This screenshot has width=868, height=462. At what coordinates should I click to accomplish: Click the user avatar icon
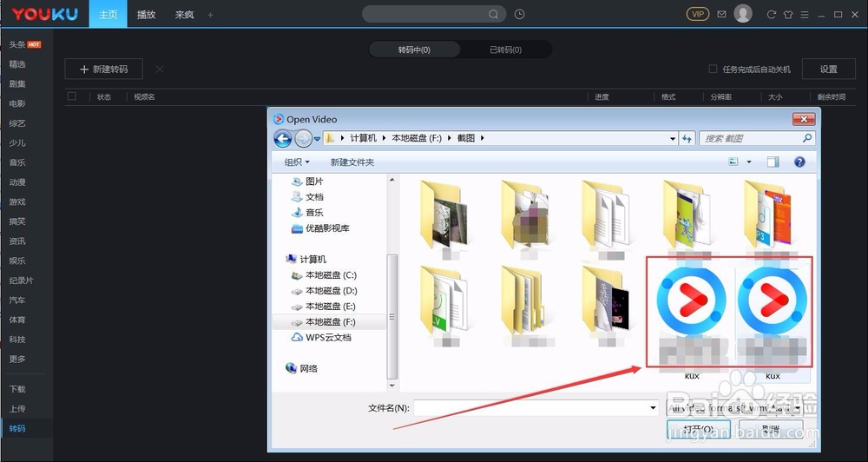pos(743,14)
